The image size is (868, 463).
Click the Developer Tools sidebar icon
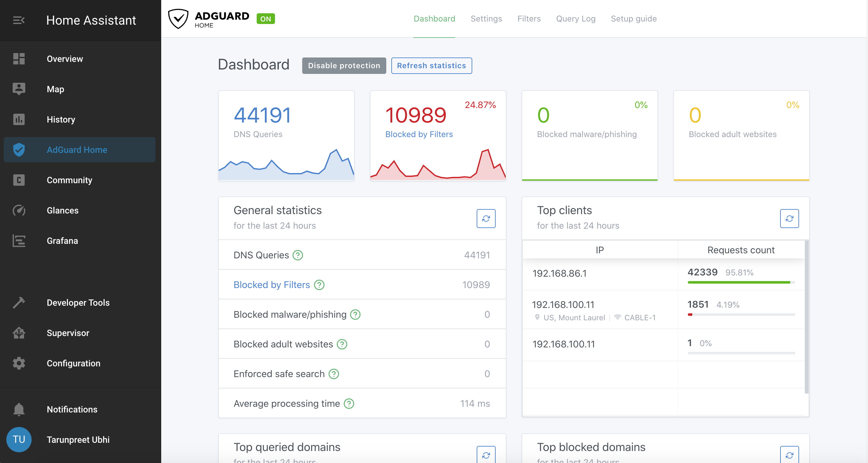19,302
